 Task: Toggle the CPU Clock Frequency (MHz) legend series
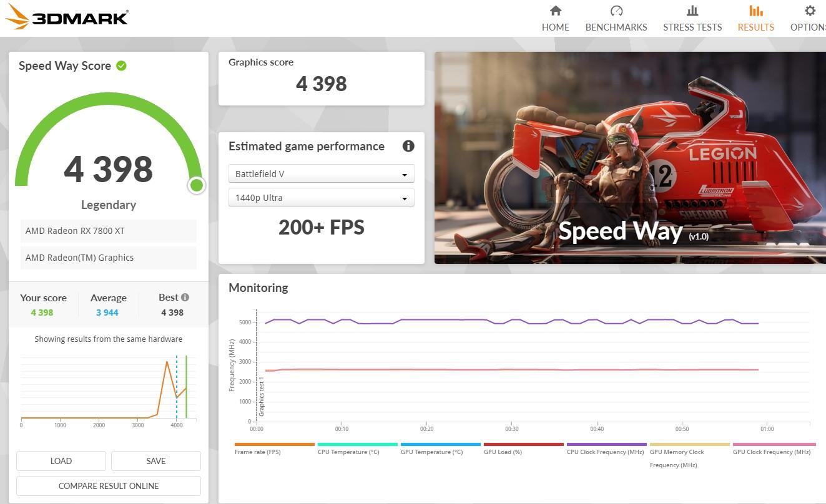[x=606, y=448]
